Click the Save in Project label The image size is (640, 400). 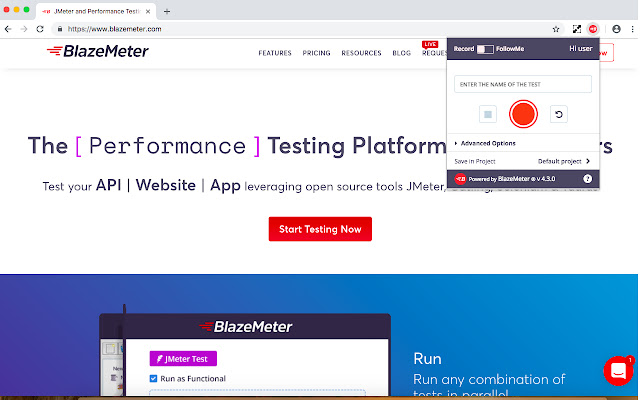click(x=475, y=162)
